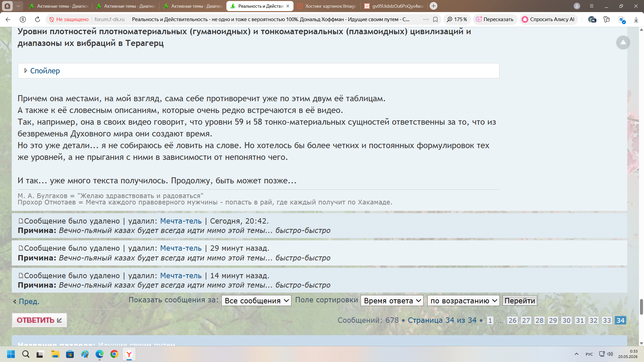Image resolution: width=644 pixels, height=362 pixels.
Task: Open Yandex home button icon
Action: tap(23, 19)
